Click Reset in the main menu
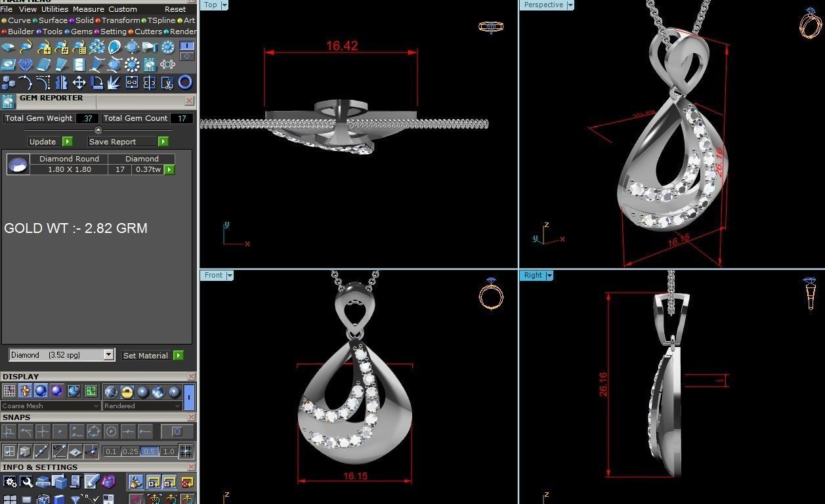The image size is (825, 504). 175,9
